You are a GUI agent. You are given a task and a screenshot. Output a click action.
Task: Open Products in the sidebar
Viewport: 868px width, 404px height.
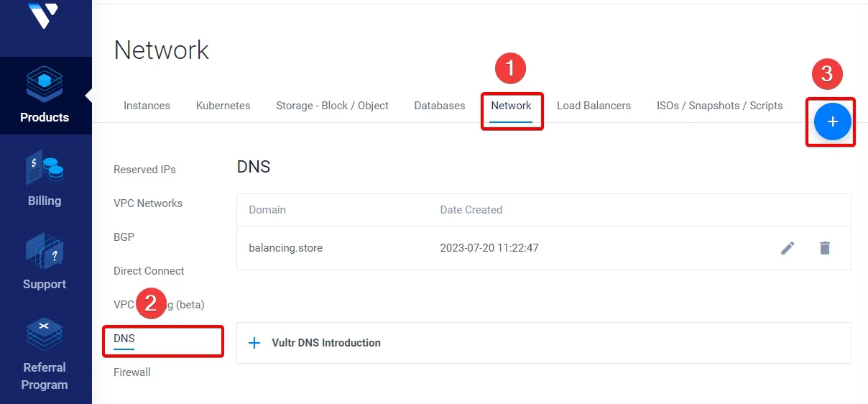pyautogui.click(x=45, y=96)
